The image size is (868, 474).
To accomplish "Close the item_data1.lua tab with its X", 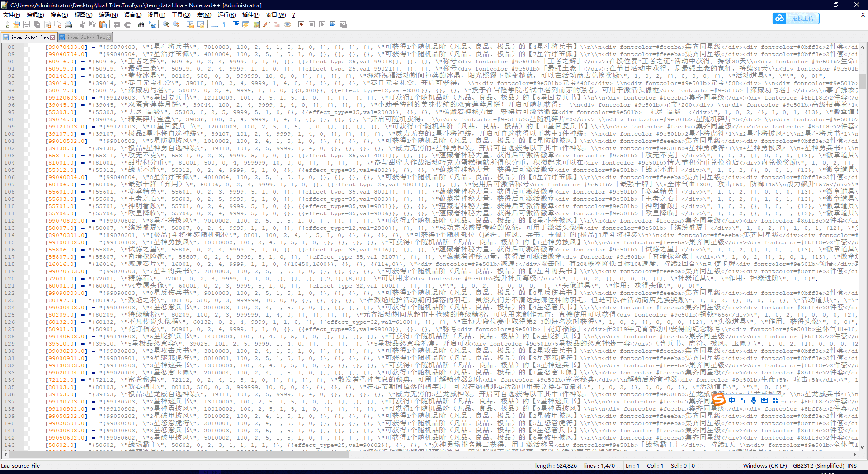I will pos(52,38).
